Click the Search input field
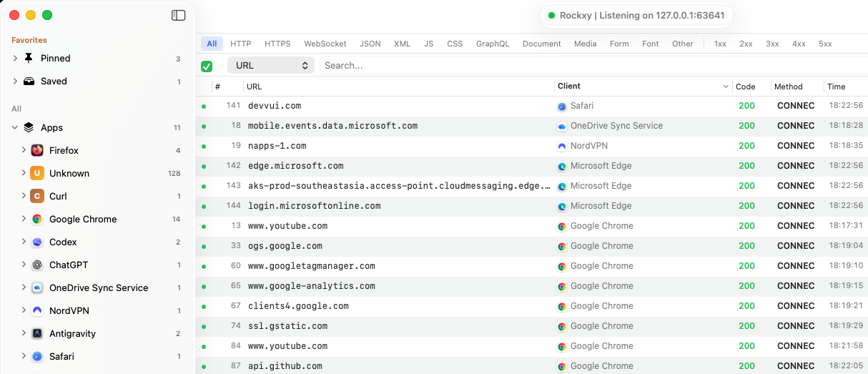The width and height of the screenshot is (868, 374). tap(592, 65)
